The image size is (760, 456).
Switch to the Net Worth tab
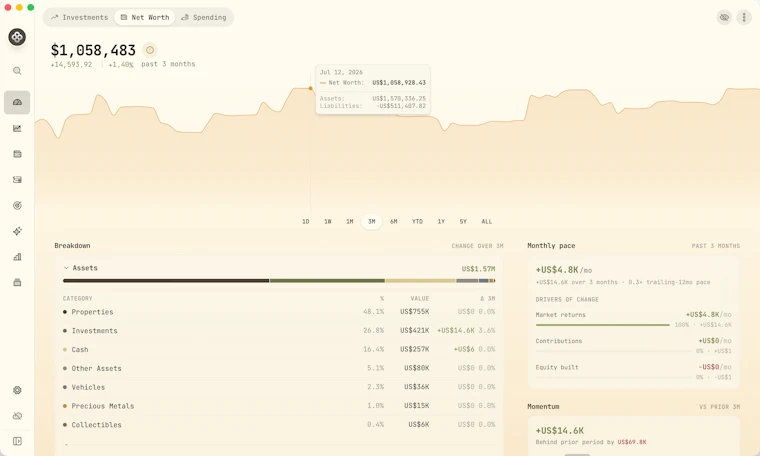145,17
